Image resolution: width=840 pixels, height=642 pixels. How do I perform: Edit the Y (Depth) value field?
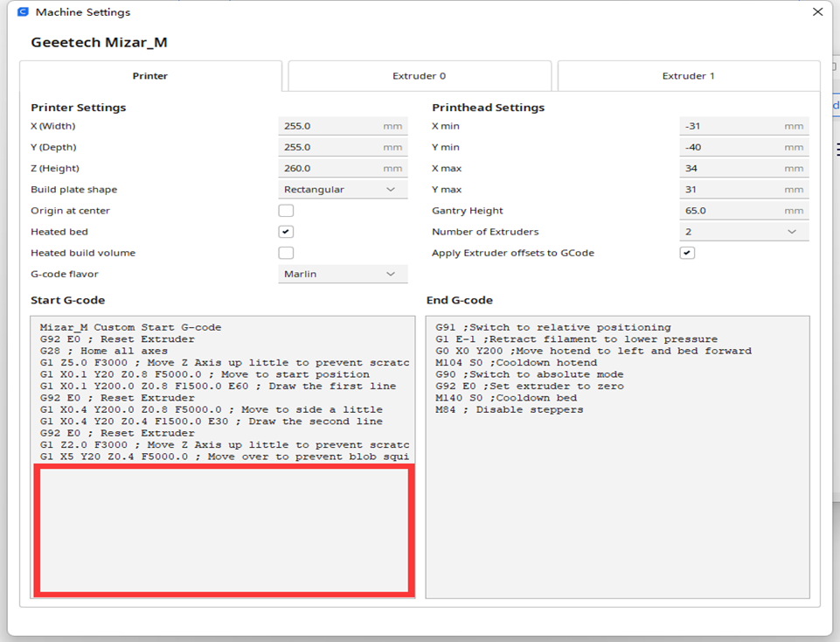point(343,147)
